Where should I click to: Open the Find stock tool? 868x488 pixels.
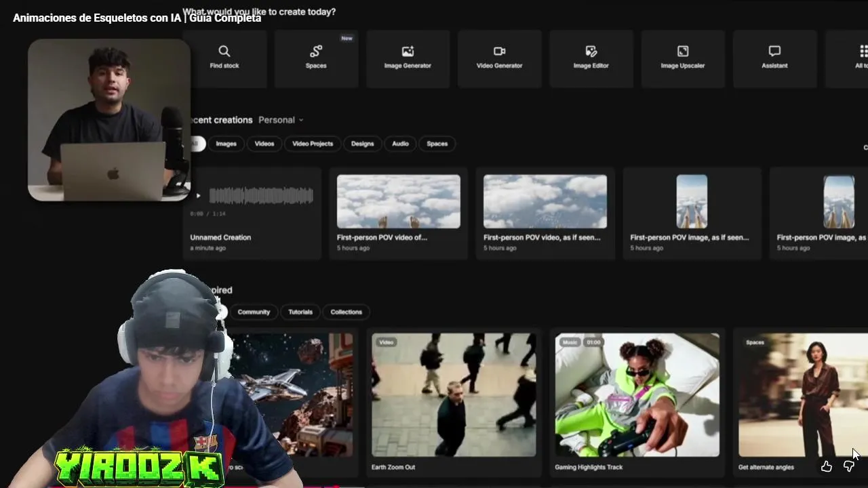(x=224, y=58)
